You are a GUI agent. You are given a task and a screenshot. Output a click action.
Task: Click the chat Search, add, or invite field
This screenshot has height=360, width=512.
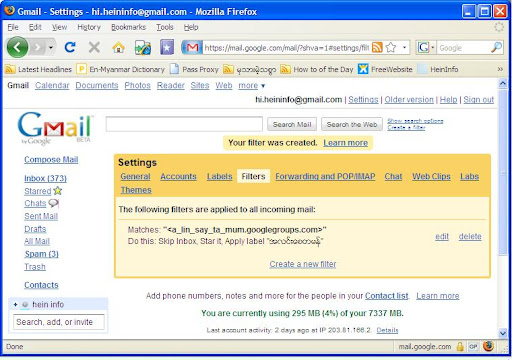click(59, 322)
